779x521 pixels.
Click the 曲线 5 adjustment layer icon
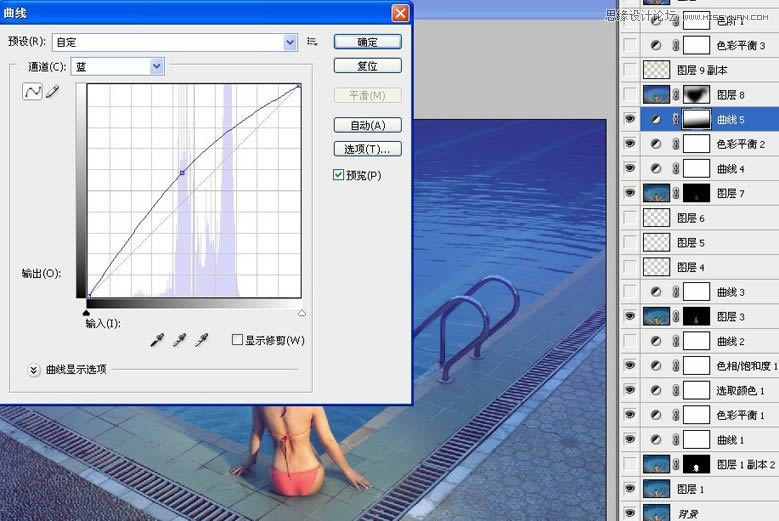click(656, 119)
